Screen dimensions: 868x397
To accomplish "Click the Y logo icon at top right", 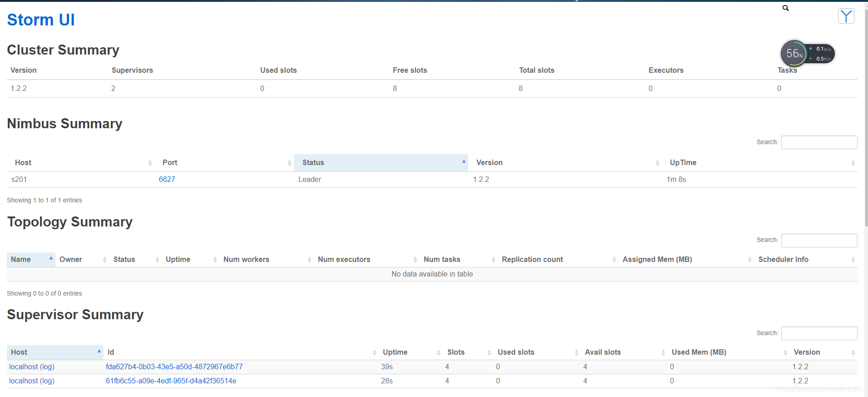I will (846, 16).
